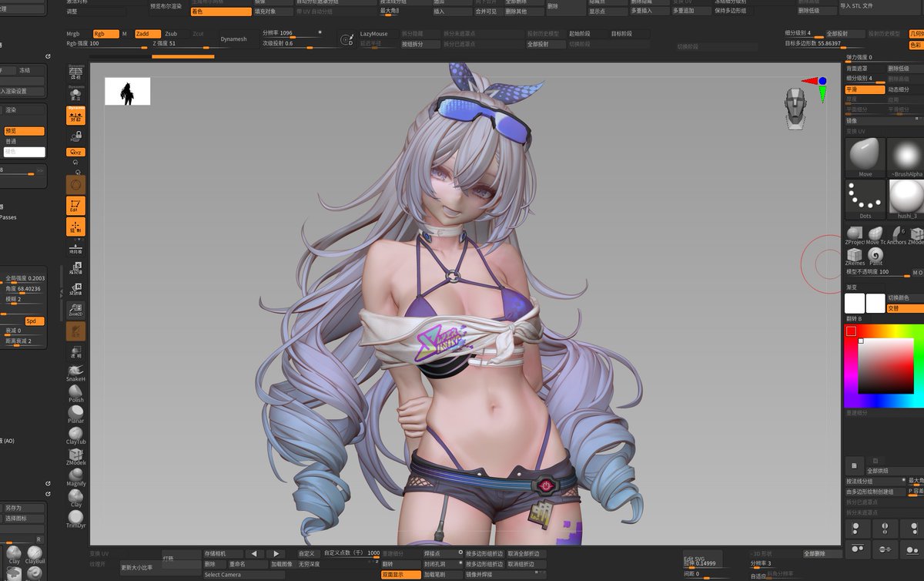Screen dimensions: 924x581
Task: Open the Dots stroke type thumbnail
Action: point(865,200)
